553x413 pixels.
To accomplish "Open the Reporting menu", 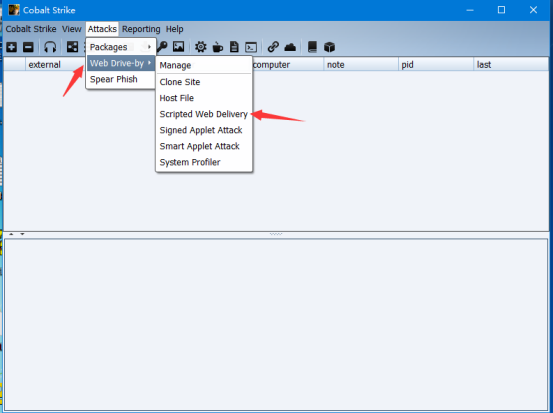I will (141, 29).
